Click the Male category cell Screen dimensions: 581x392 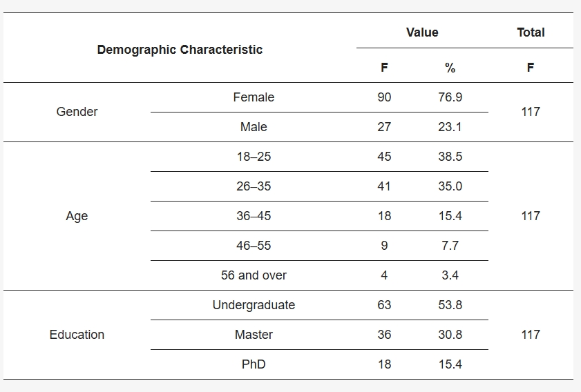tap(254, 127)
